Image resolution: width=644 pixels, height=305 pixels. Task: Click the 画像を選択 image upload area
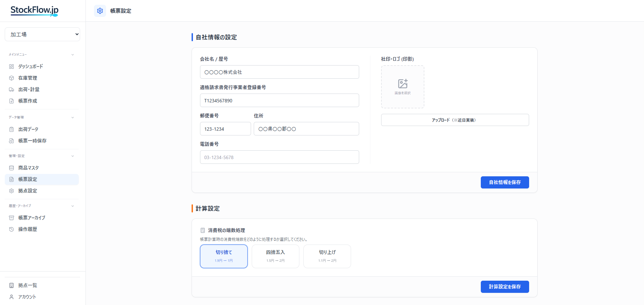pos(402,87)
